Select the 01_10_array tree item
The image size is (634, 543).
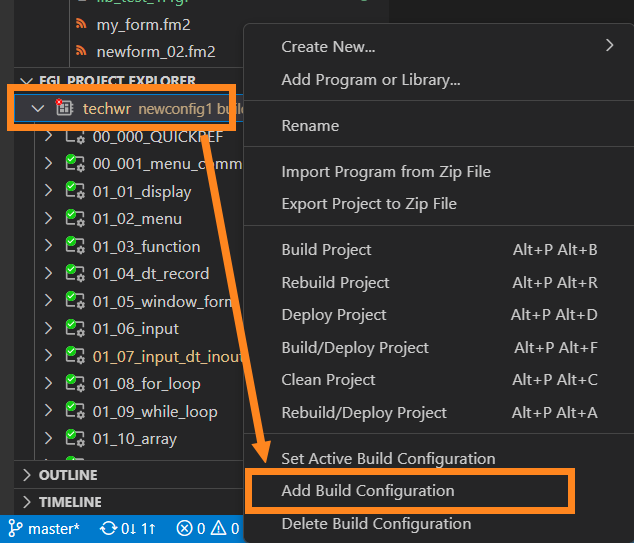tap(134, 438)
